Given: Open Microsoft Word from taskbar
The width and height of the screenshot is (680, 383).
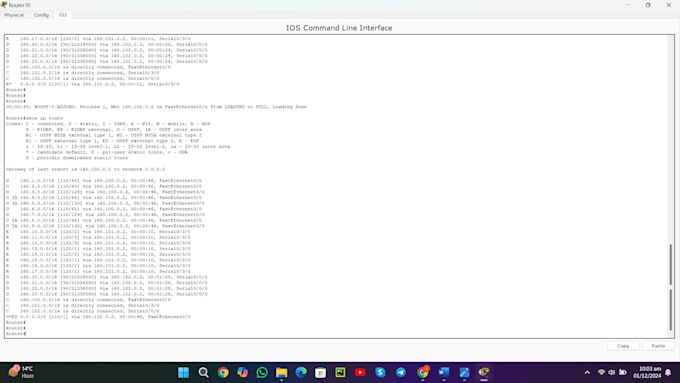Looking at the screenshot, I should [444, 372].
